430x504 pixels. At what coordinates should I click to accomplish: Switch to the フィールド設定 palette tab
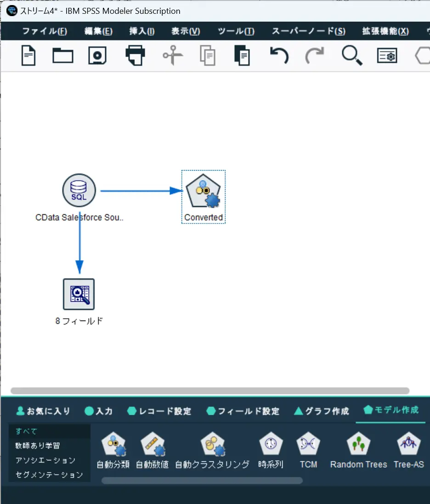(243, 411)
